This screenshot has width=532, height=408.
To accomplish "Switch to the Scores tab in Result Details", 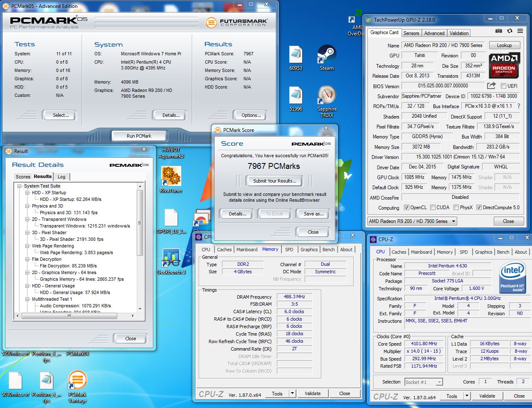I will (x=23, y=177).
